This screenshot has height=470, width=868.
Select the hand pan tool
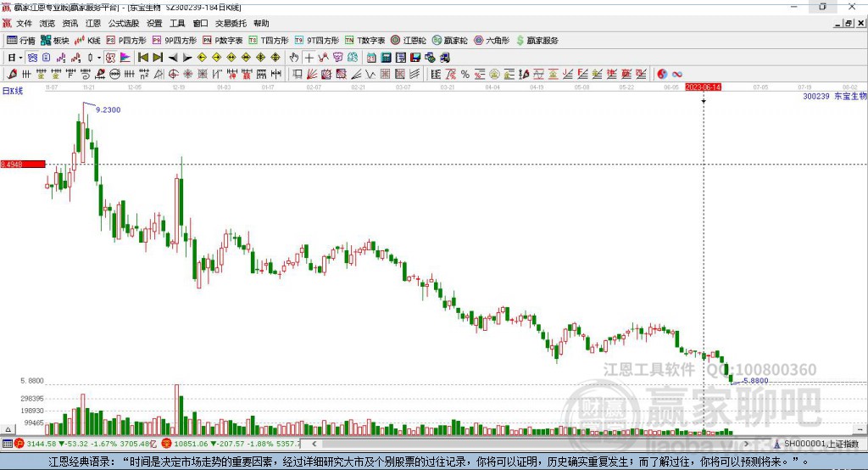click(x=294, y=58)
